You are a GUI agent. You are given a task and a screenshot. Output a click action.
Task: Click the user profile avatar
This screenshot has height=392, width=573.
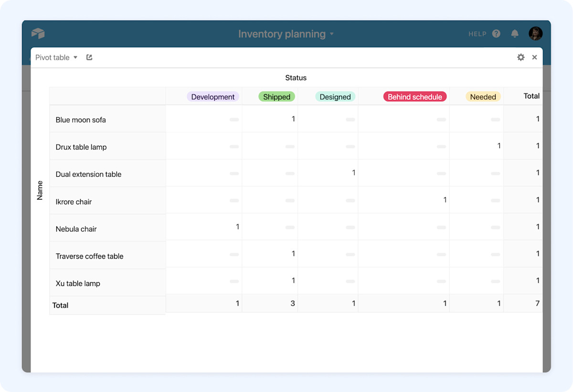click(x=535, y=33)
